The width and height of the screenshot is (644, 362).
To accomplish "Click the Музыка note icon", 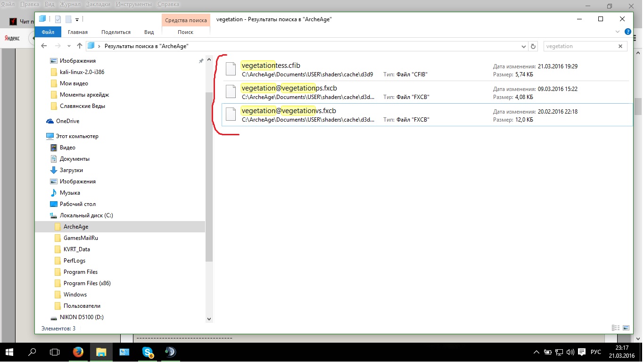I will click(x=54, y=193).
